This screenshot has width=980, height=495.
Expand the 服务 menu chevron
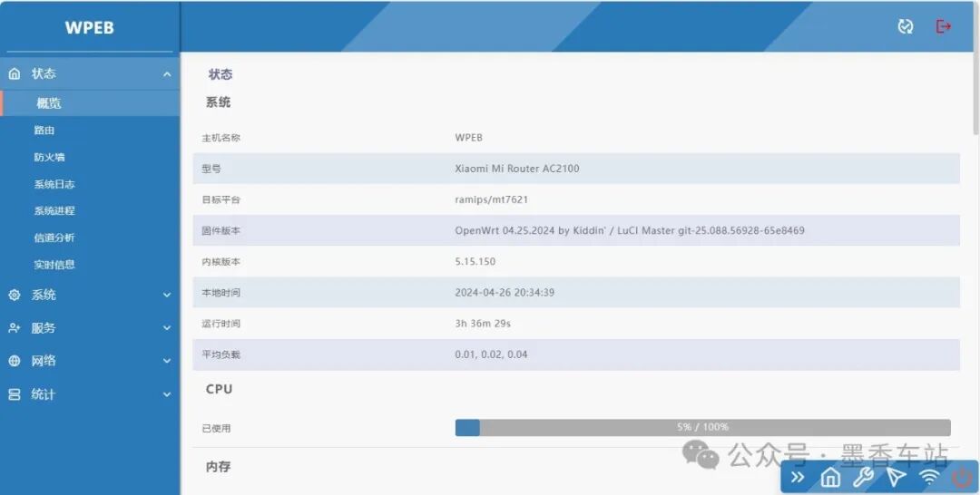(x=167, y=327)
